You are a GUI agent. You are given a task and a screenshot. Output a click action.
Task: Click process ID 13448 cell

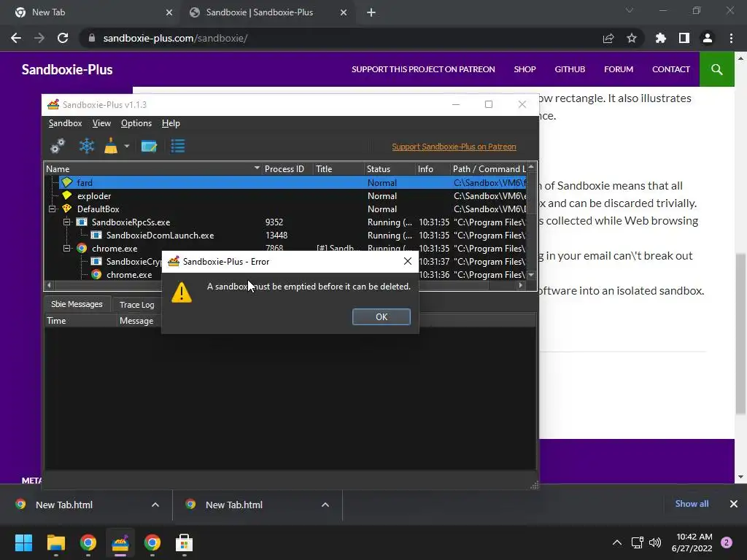tap(276, 236)
